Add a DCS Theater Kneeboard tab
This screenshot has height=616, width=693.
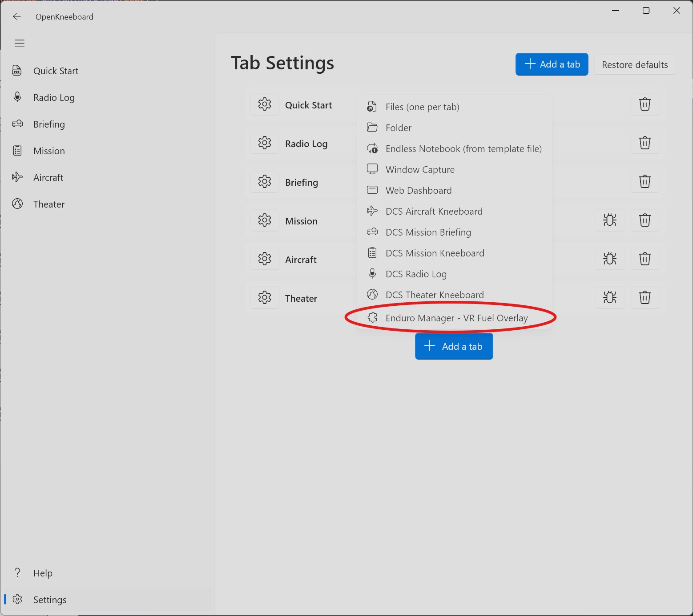click(454, 295)
